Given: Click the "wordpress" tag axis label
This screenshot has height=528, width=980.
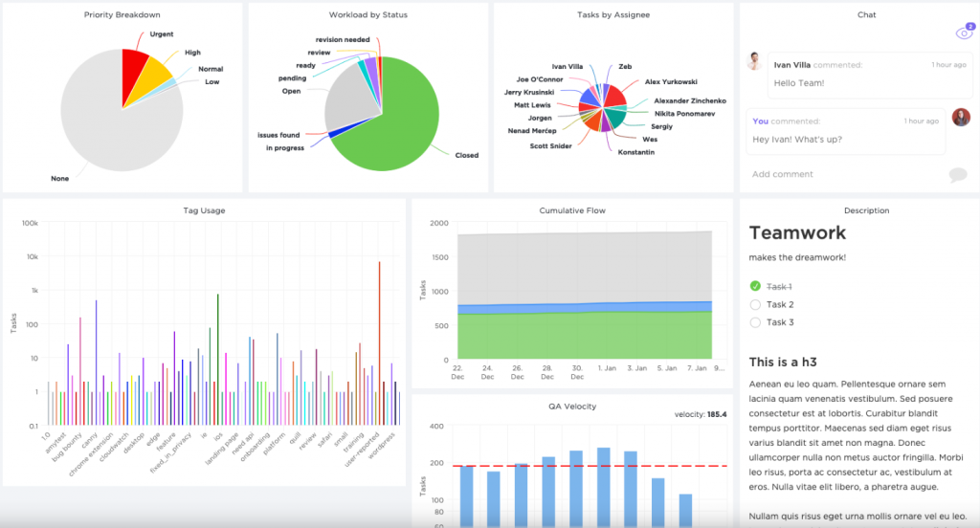Looking at the screenshot, I should tap(382, 446).
